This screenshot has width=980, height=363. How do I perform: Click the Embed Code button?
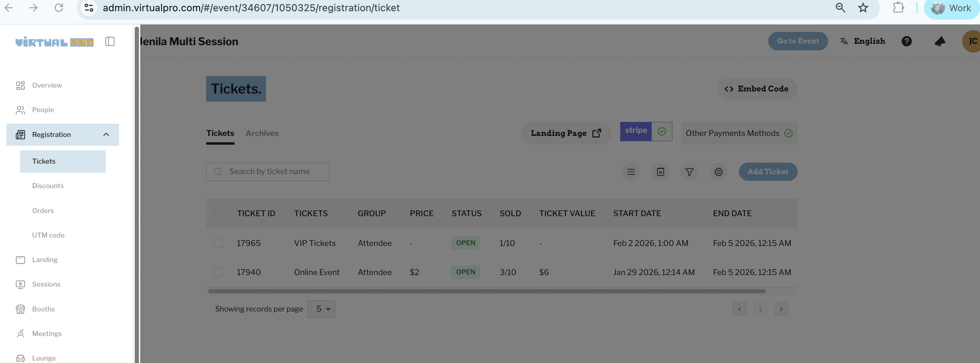[757, 89]
